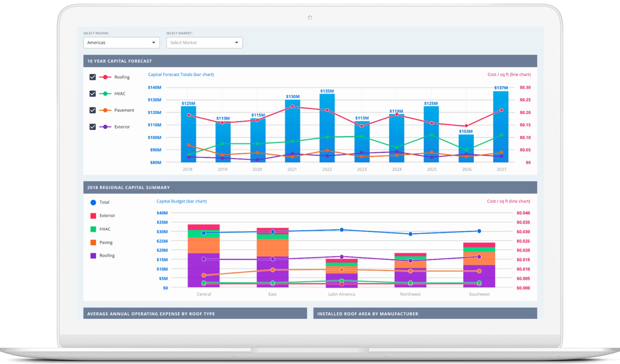Click the red Roofing line legend marker
The image size is (620, 364).
[105, 77]
